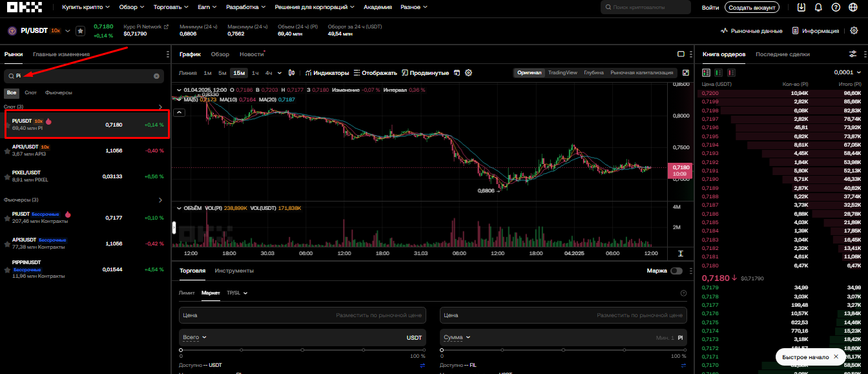868x374 pixels.
Task: Click the notifications bell icon
Action: click(x=819, y=8)
